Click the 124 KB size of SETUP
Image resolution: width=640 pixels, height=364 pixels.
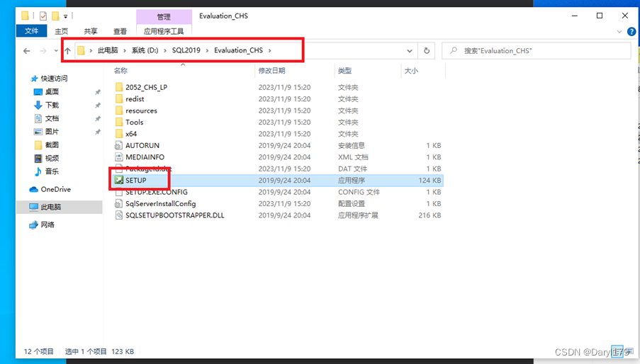tap(430, 180)
